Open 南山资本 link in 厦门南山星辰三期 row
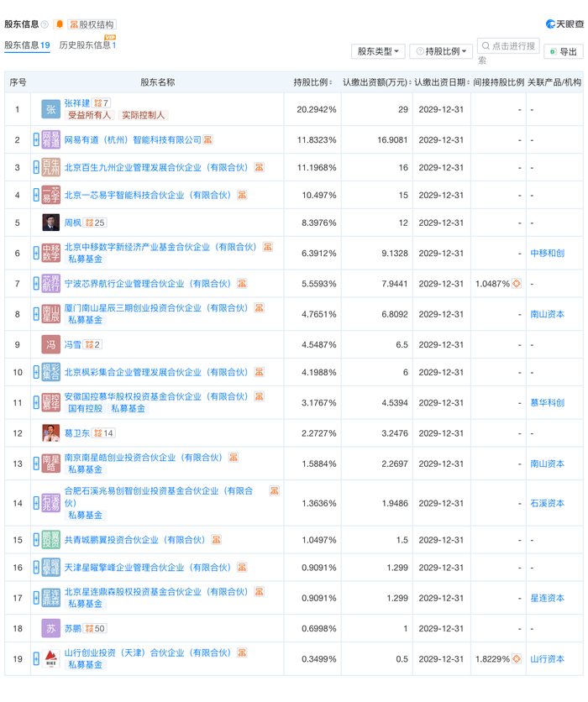588x702 pixels. point(547,314)
